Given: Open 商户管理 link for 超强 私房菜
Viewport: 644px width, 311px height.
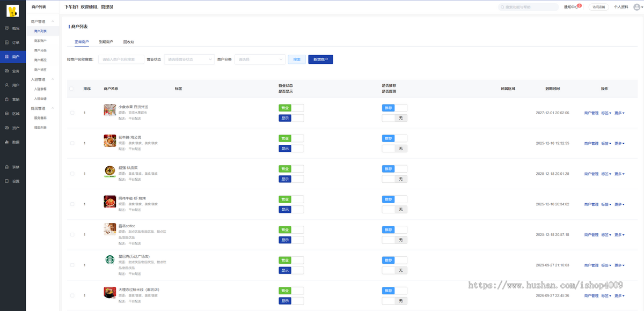Looking at the screenshot, I should pos(591,174).
